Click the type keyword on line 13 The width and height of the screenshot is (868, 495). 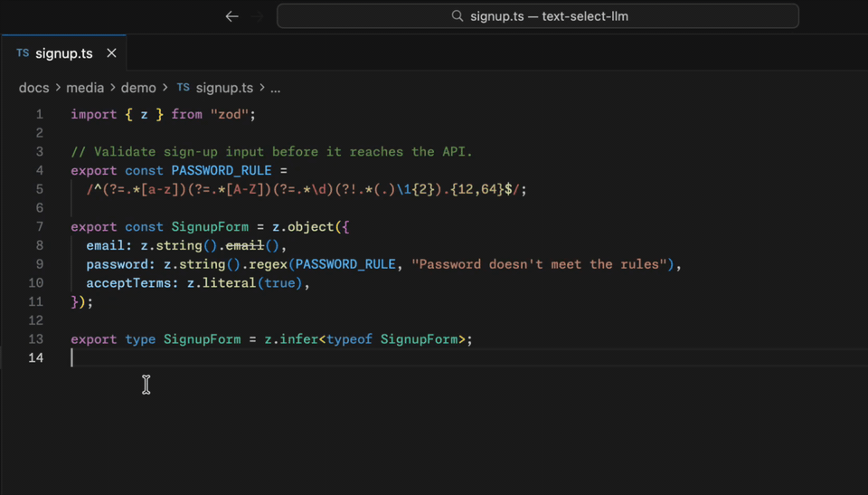pyautogui.click(x=140, y=338)
